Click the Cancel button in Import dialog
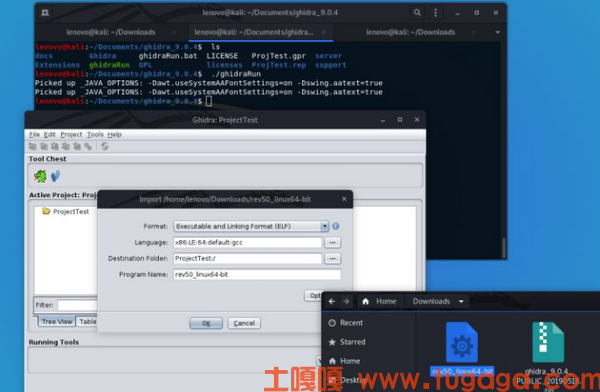This screenshot has width=600, height=392. click(244, 323)
